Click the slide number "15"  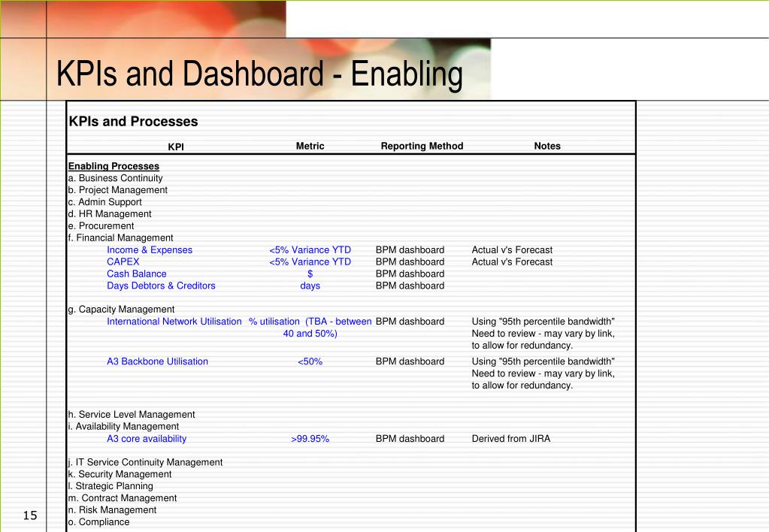30,515
